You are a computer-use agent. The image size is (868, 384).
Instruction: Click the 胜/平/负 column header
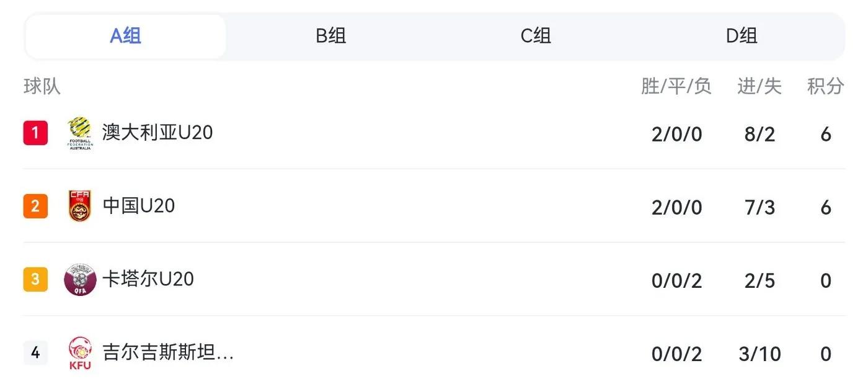pyautogui.click(x=676, y=86)
